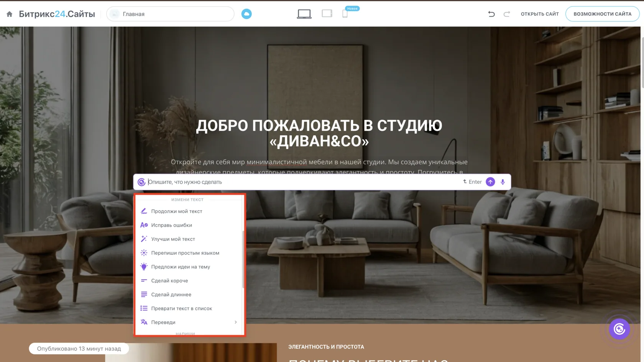644x362 pixels.
Task: Click the lightbulb icon for Предложи идеи на тему
Action: (144, 267)
